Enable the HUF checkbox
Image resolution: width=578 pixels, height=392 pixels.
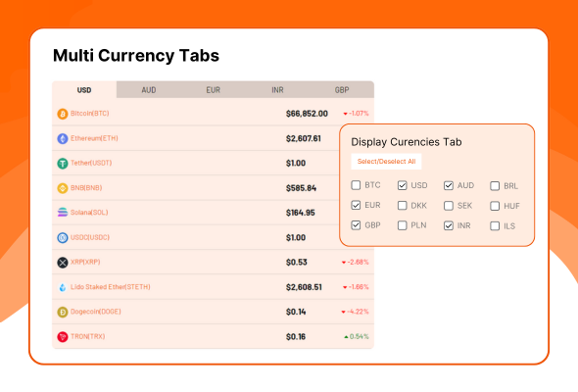point(495,206)
